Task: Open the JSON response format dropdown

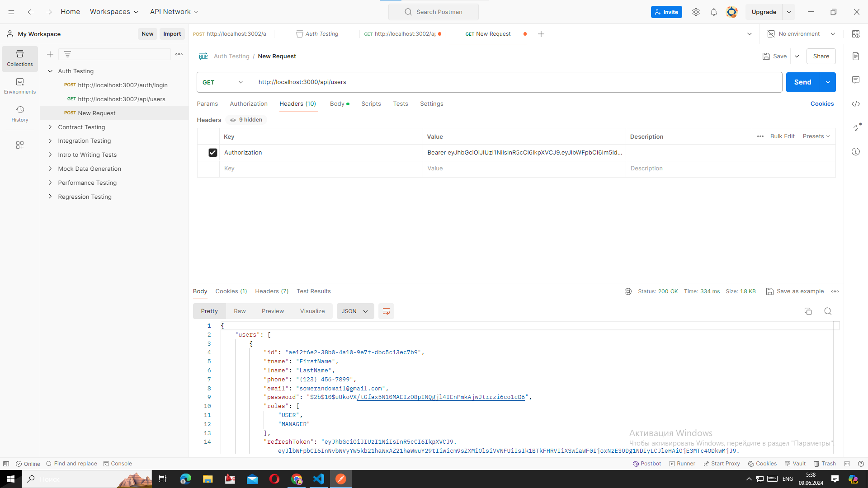Action: tap(355, 311)
